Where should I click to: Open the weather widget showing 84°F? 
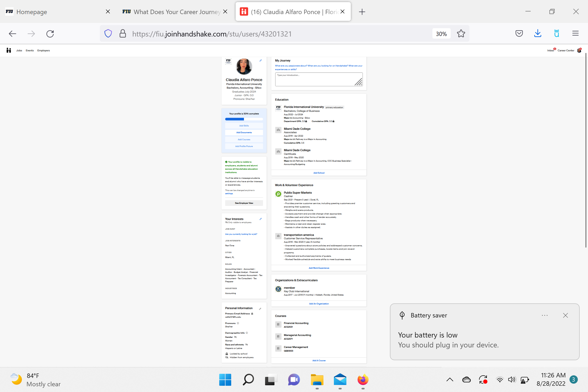coord(35,380)
